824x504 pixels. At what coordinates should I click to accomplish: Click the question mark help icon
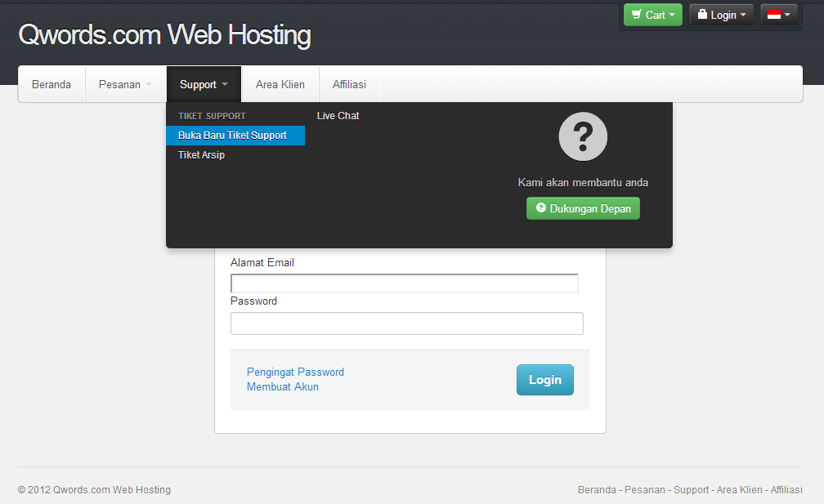[582, 136]
